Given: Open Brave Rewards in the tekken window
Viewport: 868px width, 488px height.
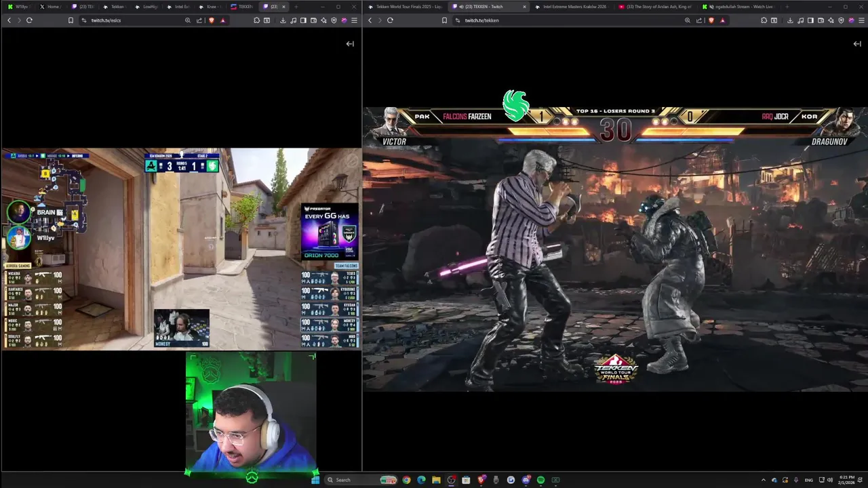Looking at the screenshot, I should click(722, 20).
